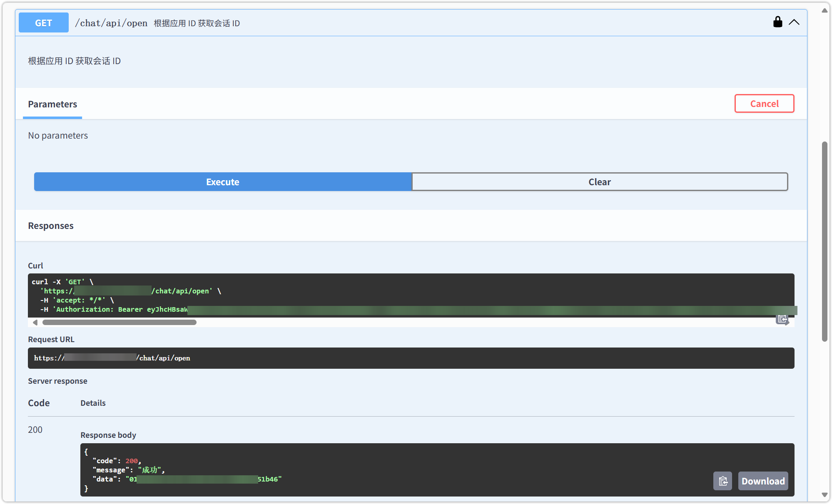Click the authorization lock icon
Screen dimensions: 832x504
click(x=777, y=22)
